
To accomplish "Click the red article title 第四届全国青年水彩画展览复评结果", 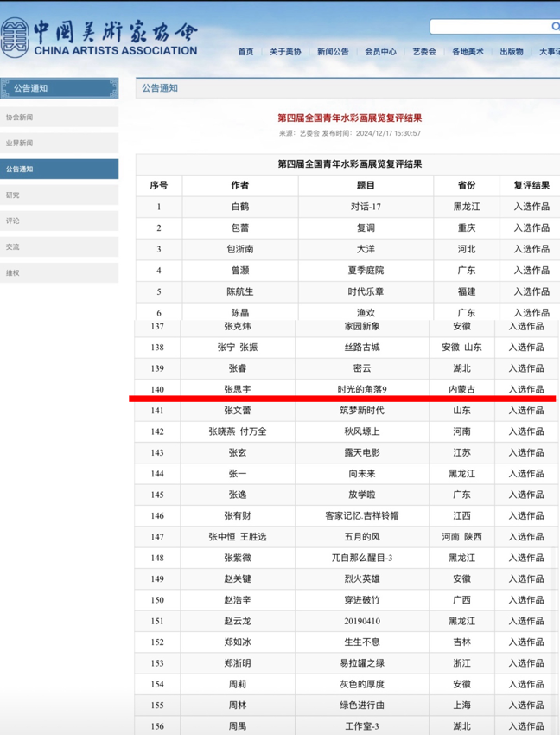I will click(x=349, y=118).
